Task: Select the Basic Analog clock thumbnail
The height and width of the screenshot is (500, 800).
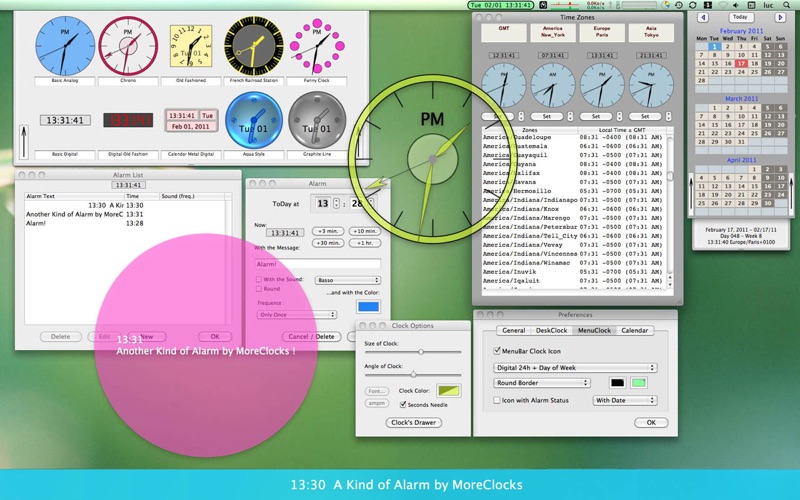Action: 65,46
